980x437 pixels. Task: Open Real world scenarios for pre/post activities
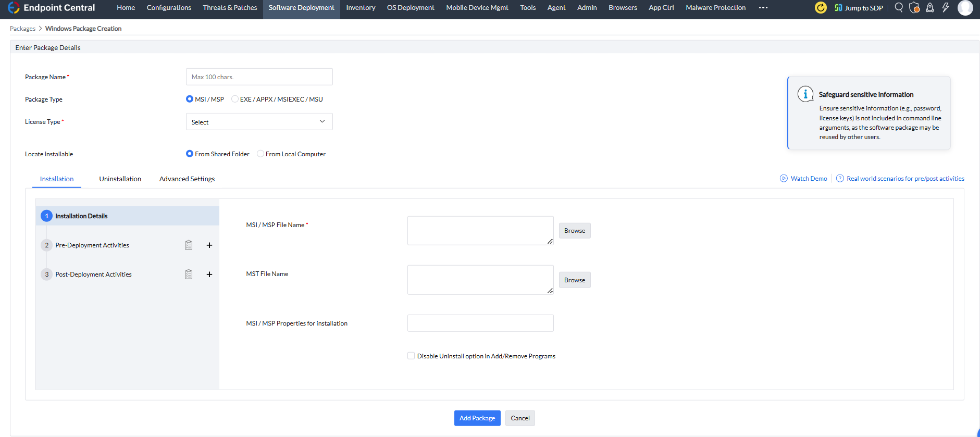pyautogui.click(x=905, y=179)
